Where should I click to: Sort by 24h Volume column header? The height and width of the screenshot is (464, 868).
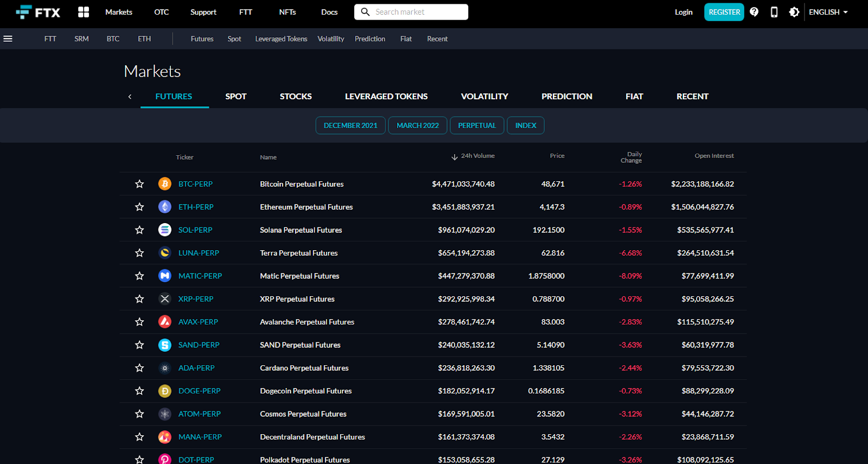point(473,156)
